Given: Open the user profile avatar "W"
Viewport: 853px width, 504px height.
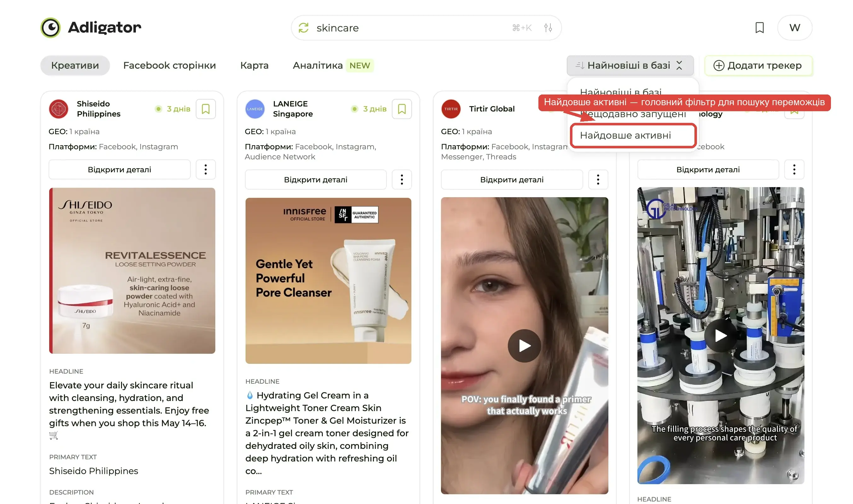Looking at the screenshot, I should pos(795,28).
